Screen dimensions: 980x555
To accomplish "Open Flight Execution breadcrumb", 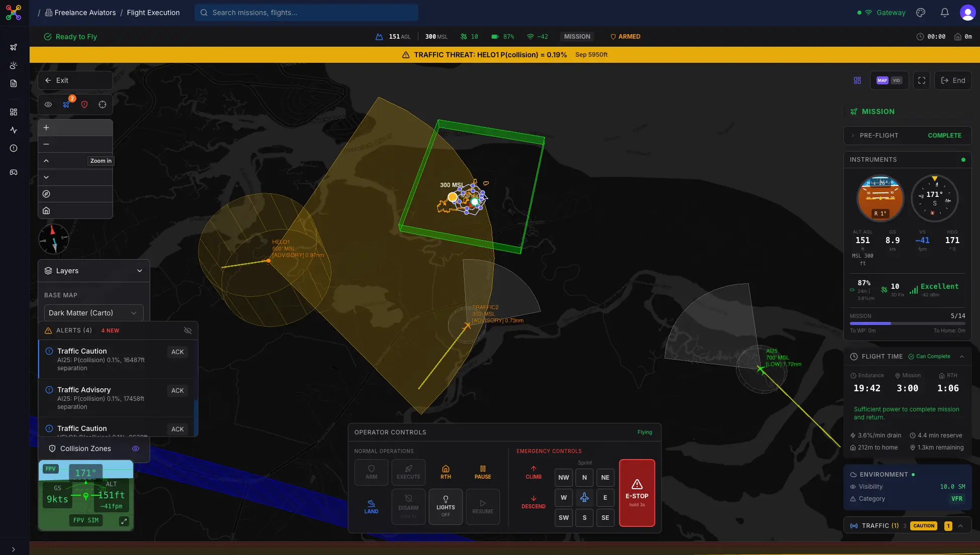I will [153, 13].
